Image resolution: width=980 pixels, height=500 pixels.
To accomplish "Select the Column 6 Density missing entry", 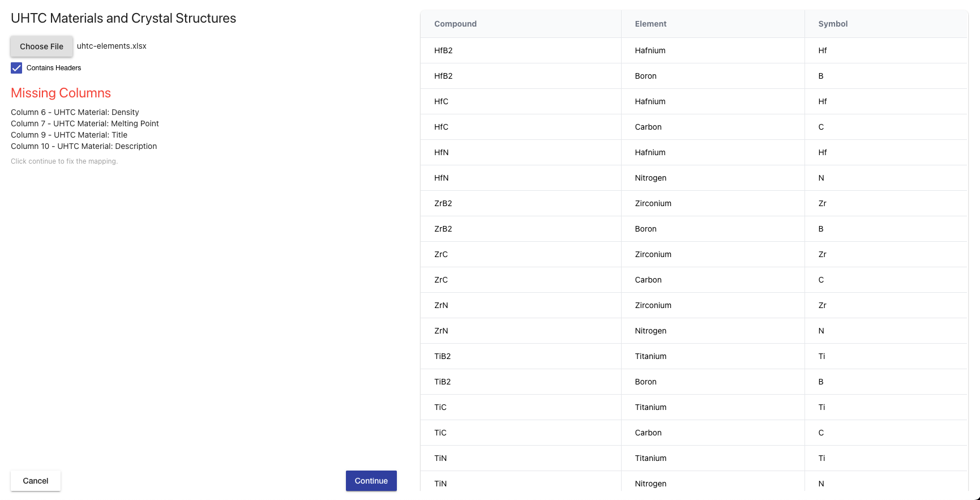I will [x=75, y=112].
